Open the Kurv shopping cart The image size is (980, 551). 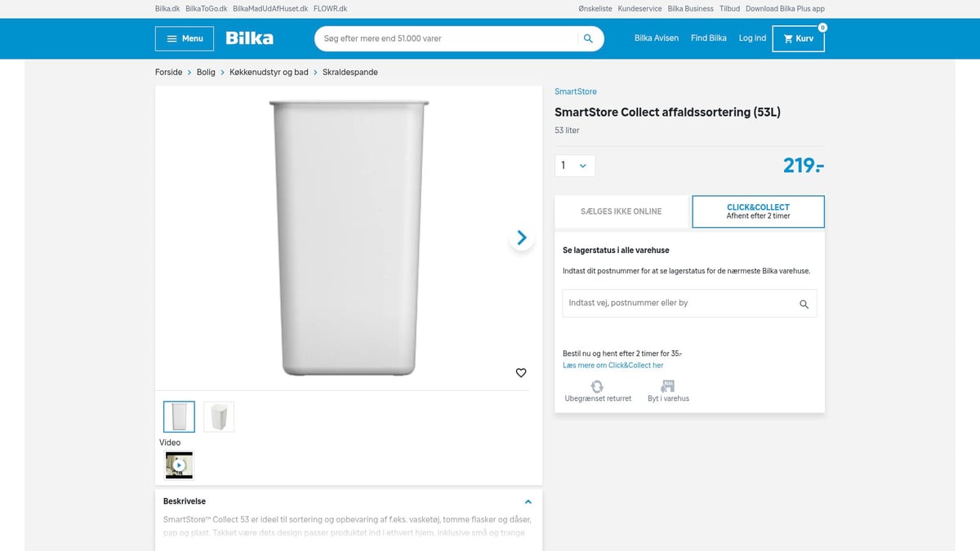tap(798, 38)
